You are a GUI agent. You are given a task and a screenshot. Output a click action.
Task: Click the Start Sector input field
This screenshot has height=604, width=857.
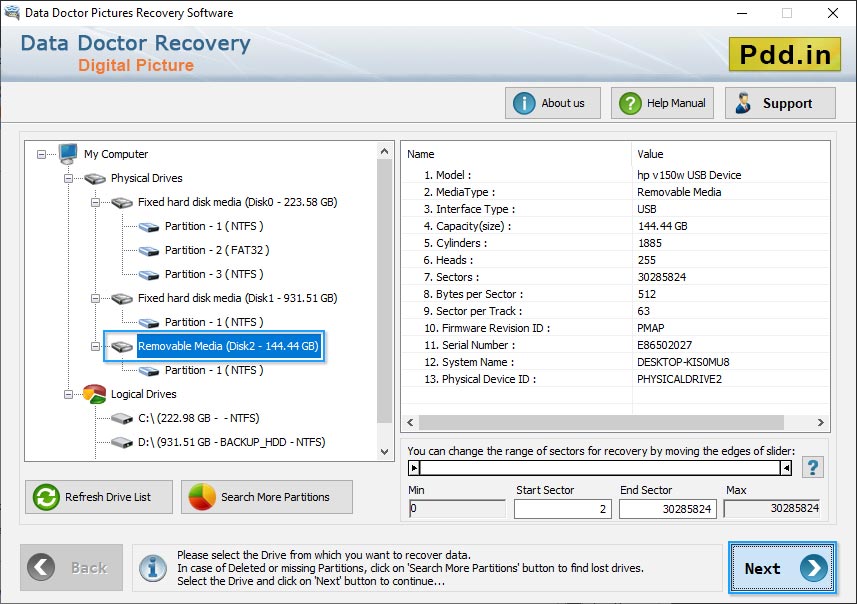pyautogui.click(x=562, y=509)
